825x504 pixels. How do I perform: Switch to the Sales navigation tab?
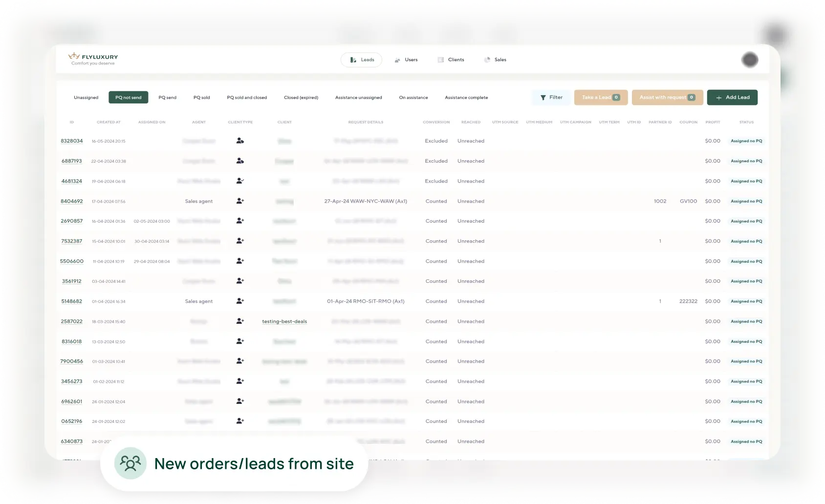point(495,60)
